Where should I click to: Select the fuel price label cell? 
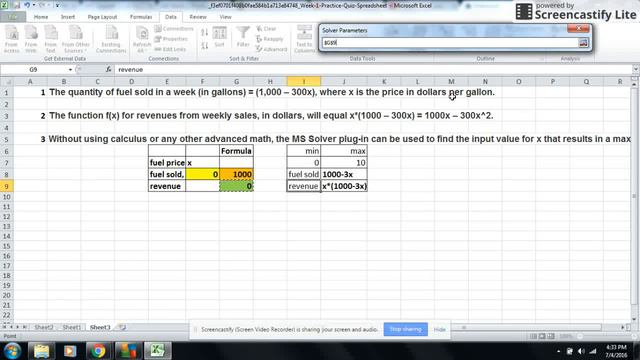click(167, 163)
